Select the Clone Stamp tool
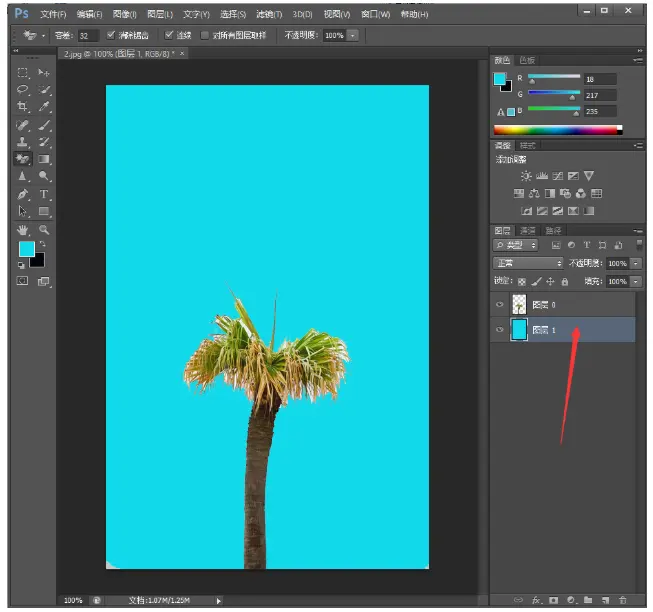The height and width of the screenshot is (612, 653). tap(23, 142)
